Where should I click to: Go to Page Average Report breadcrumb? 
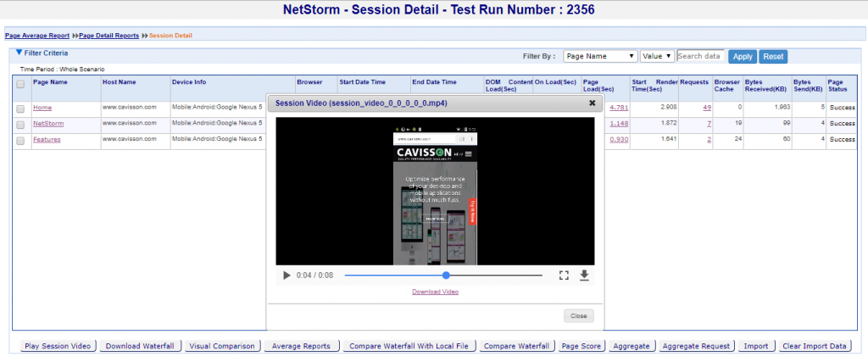pos(37,36)
